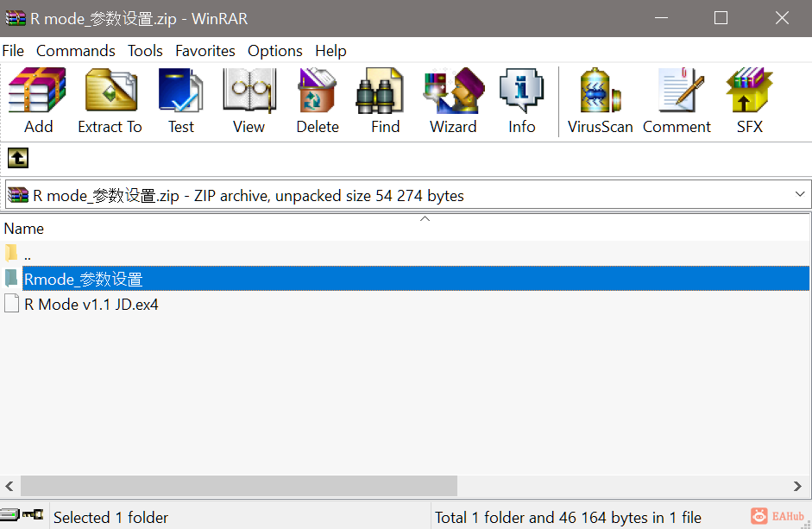Show archive Info
Screen dimensions: 812x529
(521, 90)
